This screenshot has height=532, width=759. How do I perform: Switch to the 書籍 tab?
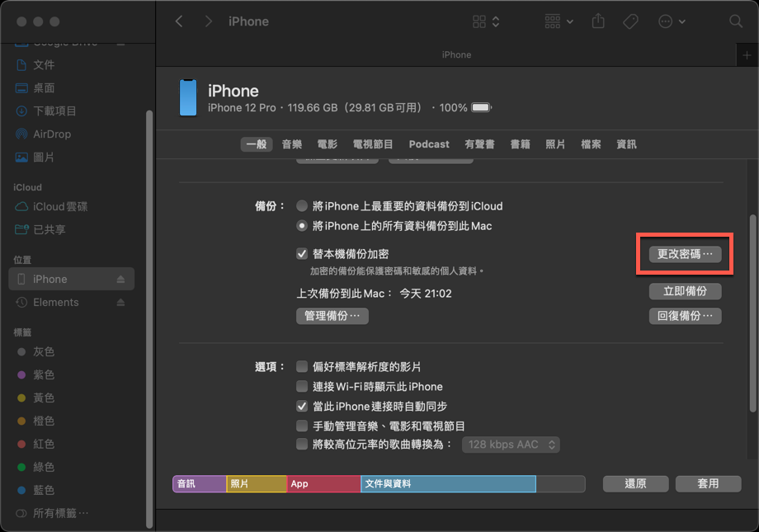pos(521,144)
